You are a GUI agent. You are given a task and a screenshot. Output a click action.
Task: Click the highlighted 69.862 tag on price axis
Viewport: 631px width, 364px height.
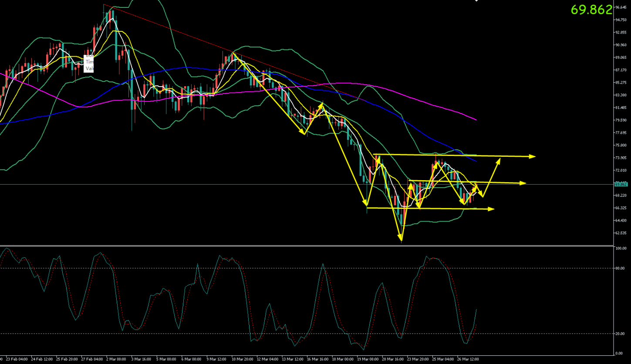pos(621,184)
